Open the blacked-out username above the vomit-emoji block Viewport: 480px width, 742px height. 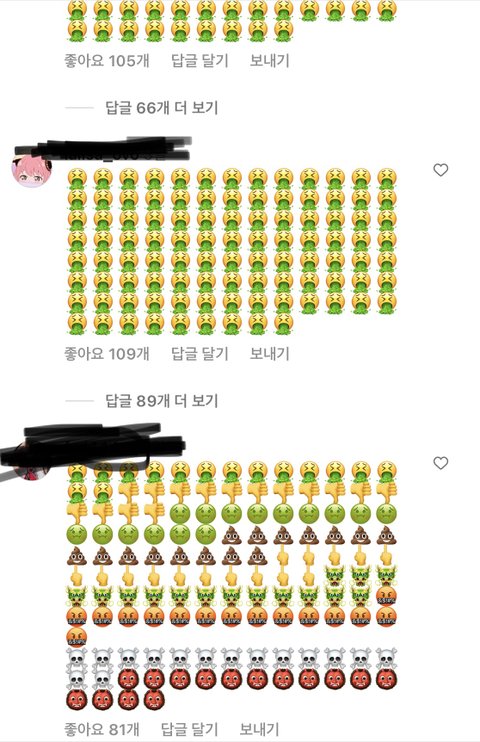104,149
